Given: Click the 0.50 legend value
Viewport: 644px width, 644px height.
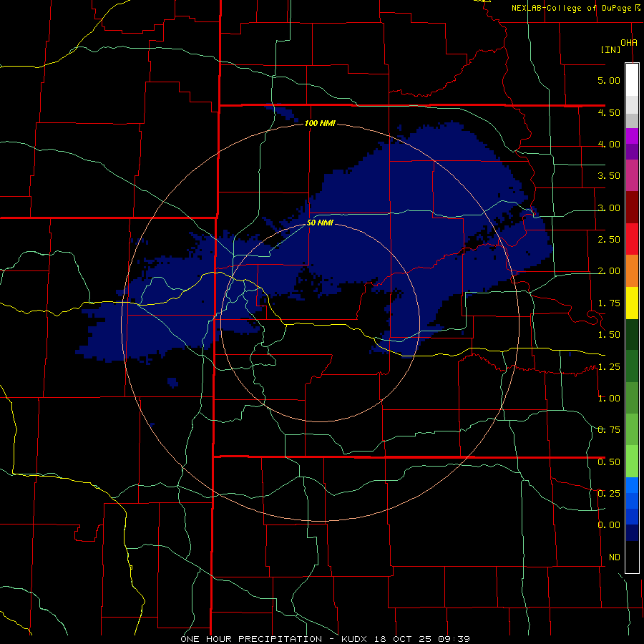Looking at the screenshot, I should [x=609, y=462].
